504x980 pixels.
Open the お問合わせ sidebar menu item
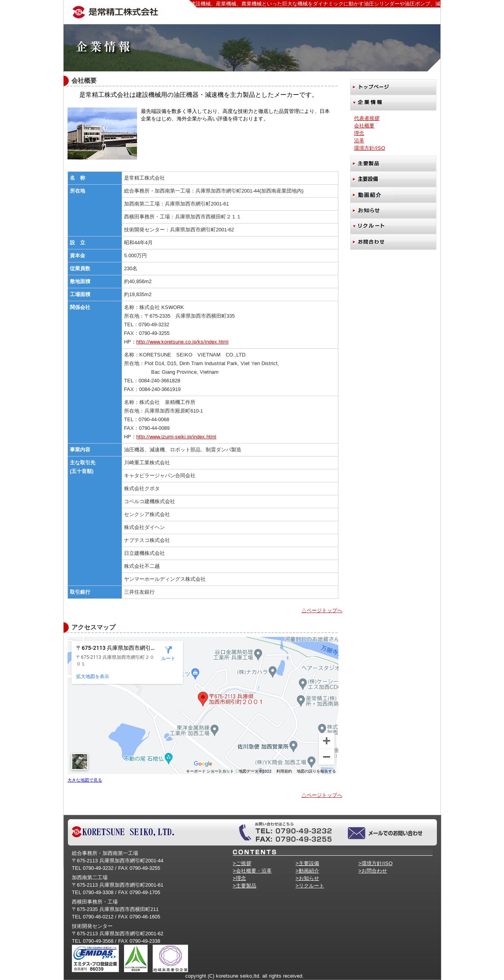coord(393,242)
